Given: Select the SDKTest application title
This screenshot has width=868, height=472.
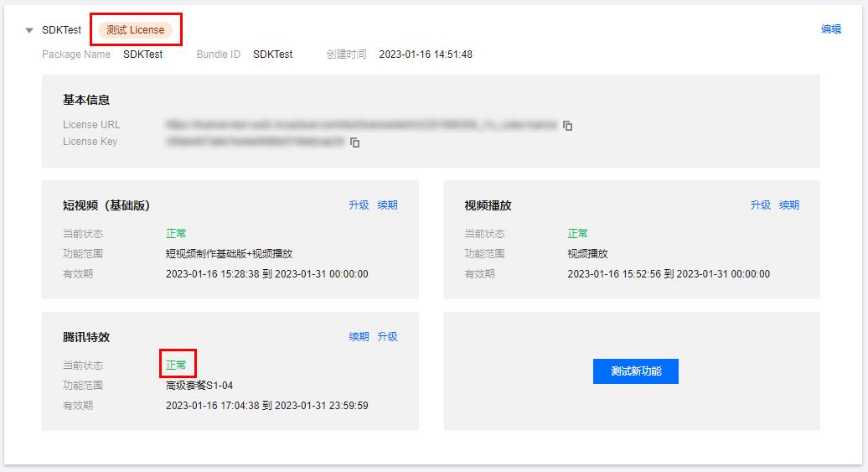Looking at the screenshot, I should 61,30.
